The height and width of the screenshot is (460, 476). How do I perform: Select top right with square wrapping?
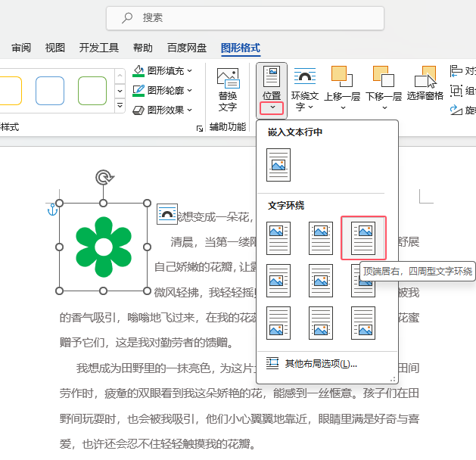point(363,238)
